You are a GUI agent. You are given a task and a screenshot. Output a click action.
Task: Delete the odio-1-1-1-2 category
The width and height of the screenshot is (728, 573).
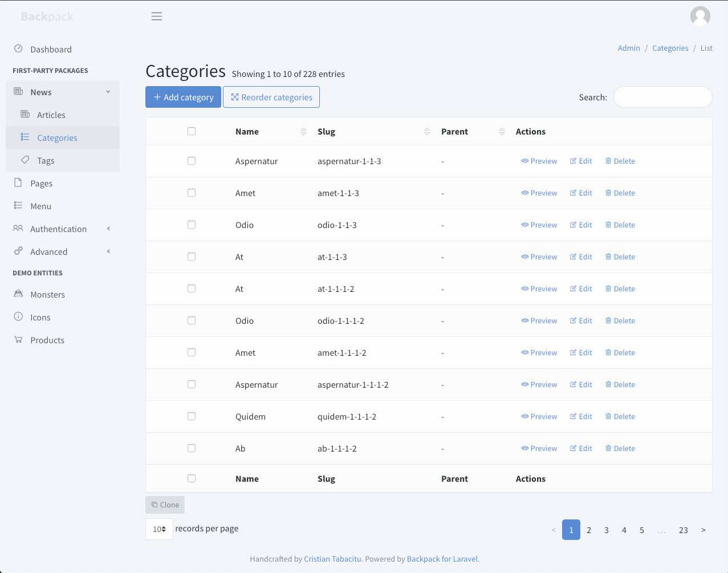click(620, 321)
